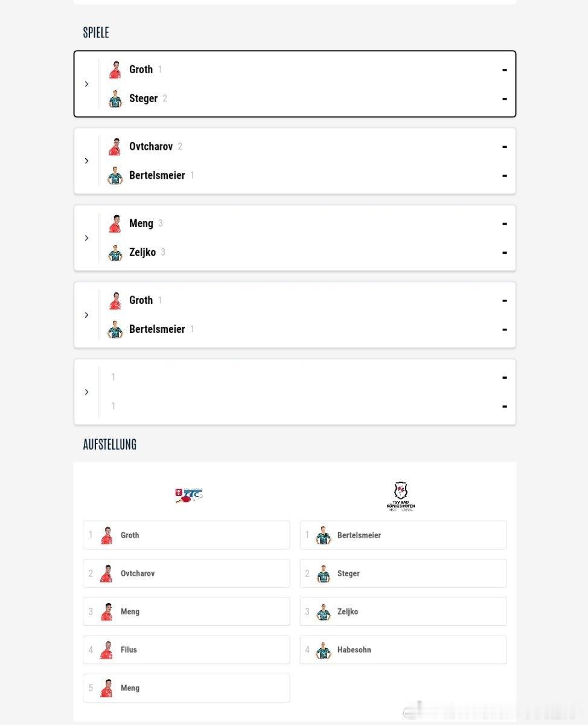This screenshot has width=588, height=725.
Task: Click the TTC team logo
Action: click(188, 495)
